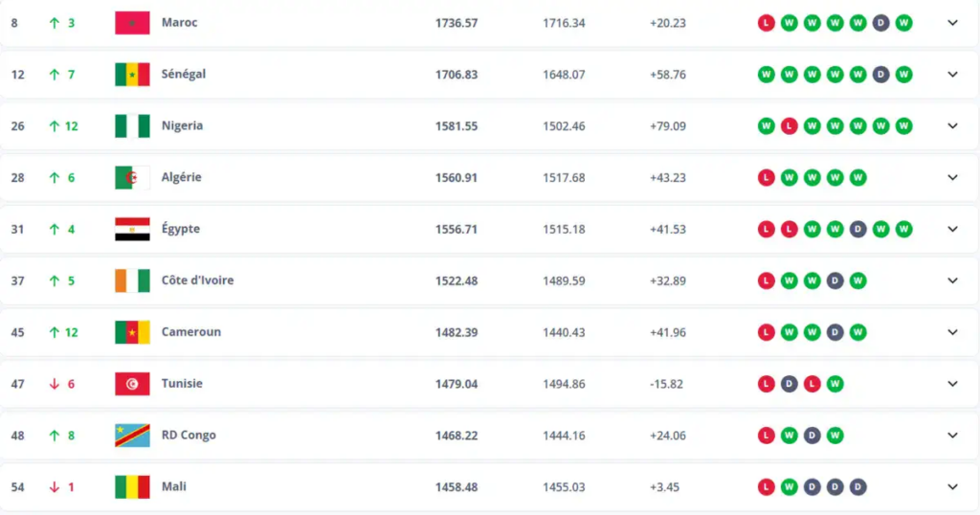The height and width of the screenshot is (515, 980).
Task: Click the Maroc flag icon
Action: tap(132, 22)
